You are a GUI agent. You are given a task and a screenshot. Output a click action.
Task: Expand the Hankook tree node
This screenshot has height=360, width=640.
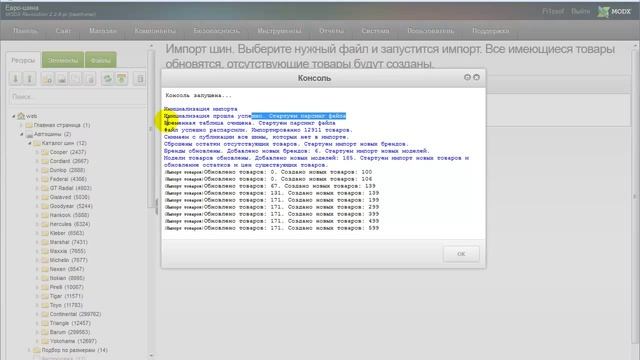[37, 215]
